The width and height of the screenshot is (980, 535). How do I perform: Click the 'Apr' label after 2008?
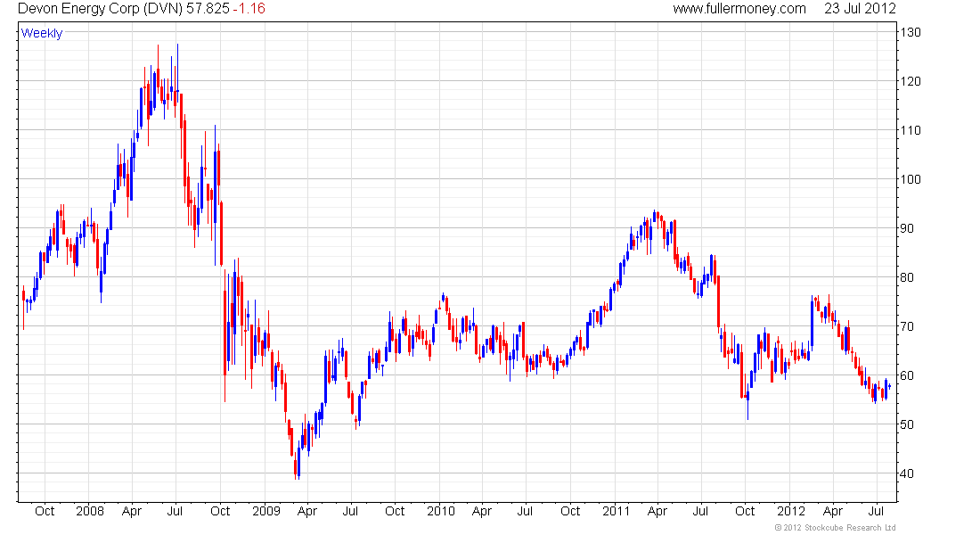(132, 511)
